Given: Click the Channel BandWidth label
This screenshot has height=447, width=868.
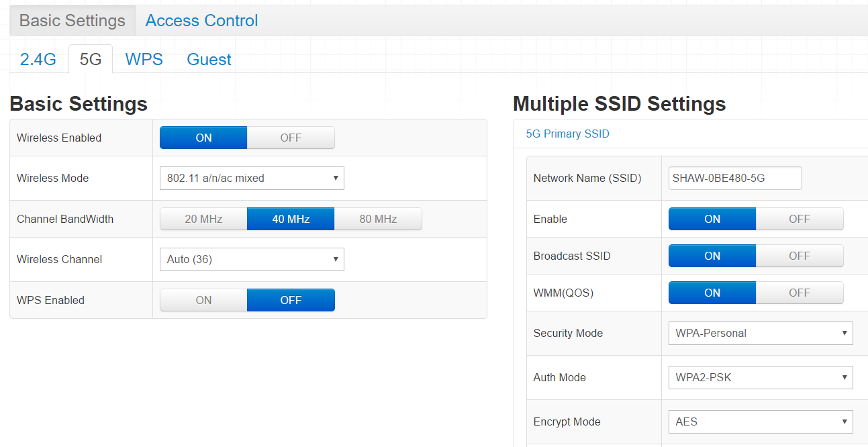Looking at the screenshot, I should [65, 219].
